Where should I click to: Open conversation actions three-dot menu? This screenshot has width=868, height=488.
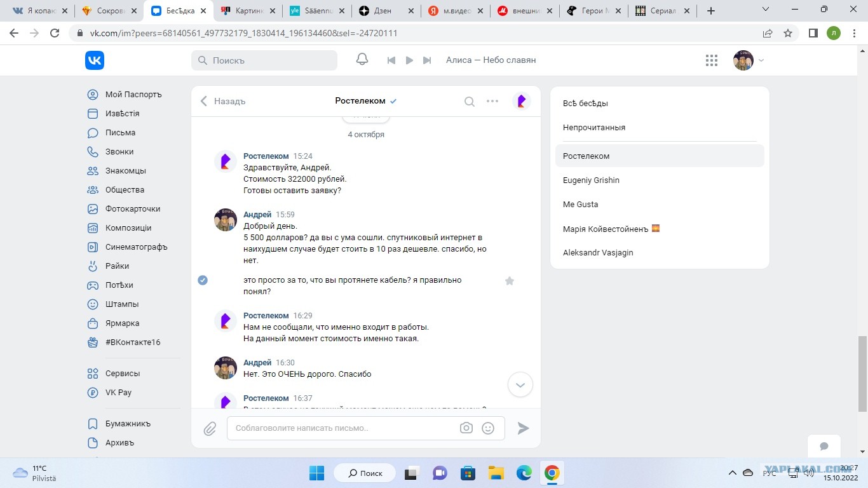[x=492, y=101]
